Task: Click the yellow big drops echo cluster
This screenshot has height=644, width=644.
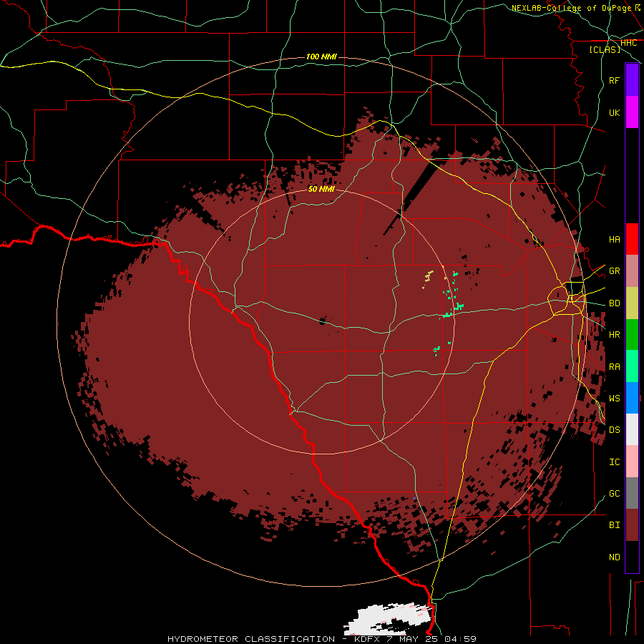Action: [429, 276]
